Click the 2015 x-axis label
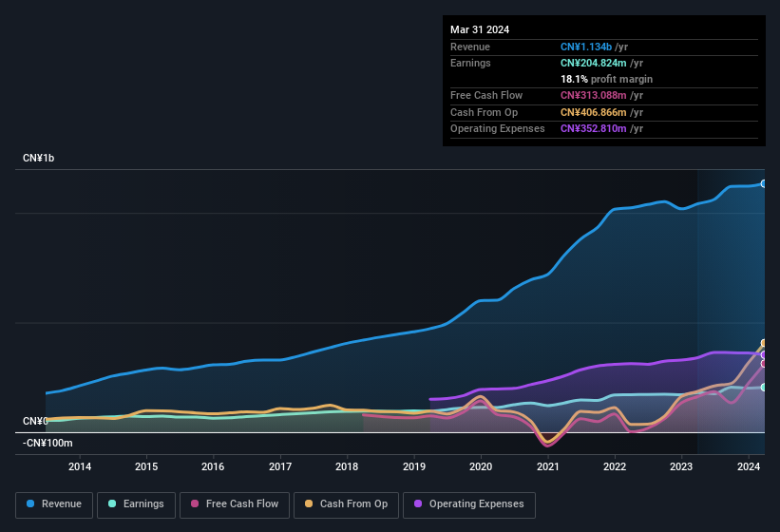 tap(146, 466)
